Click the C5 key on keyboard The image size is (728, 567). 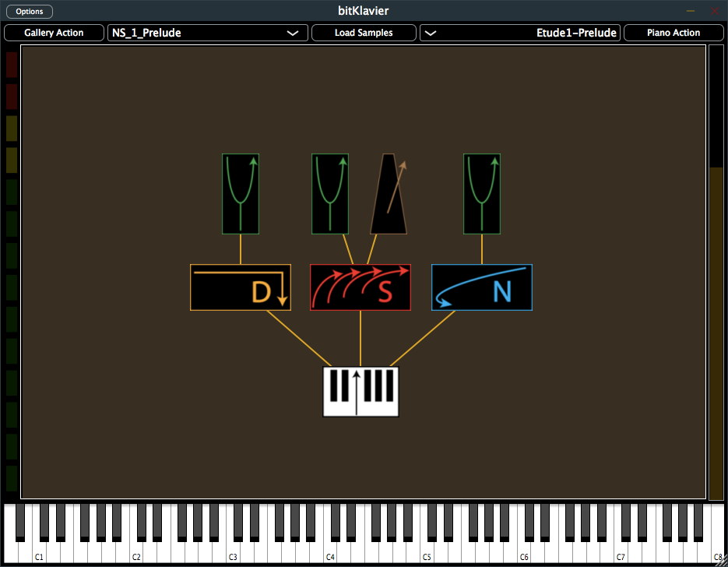[x=427, y=553]
